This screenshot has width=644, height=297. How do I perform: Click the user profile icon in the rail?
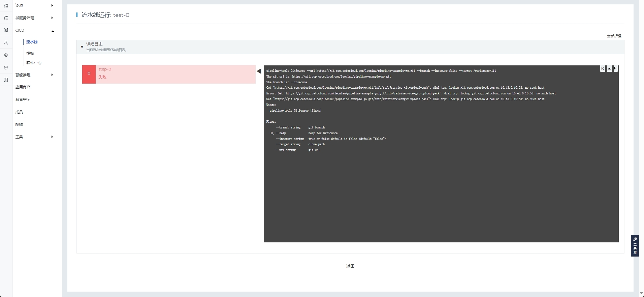pos(6,43)
